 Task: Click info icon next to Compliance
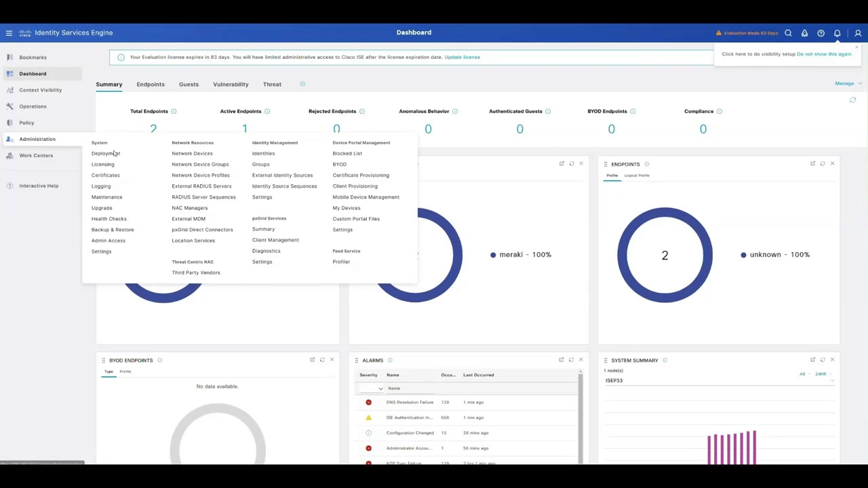[719, 111]
